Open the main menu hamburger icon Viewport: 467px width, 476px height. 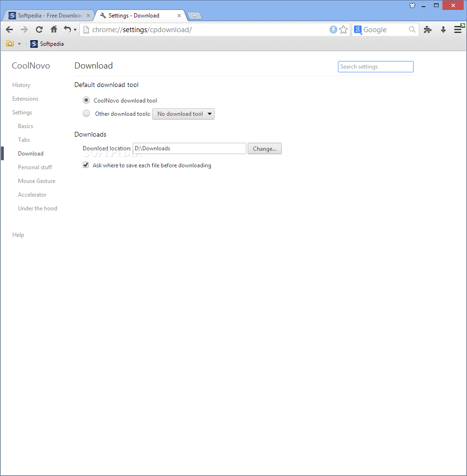click(458, 29)
